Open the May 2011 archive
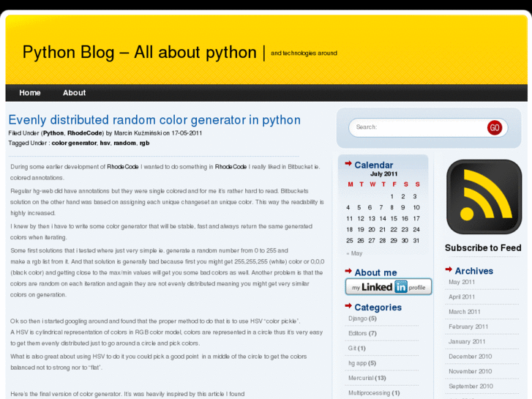 [462, 282]
